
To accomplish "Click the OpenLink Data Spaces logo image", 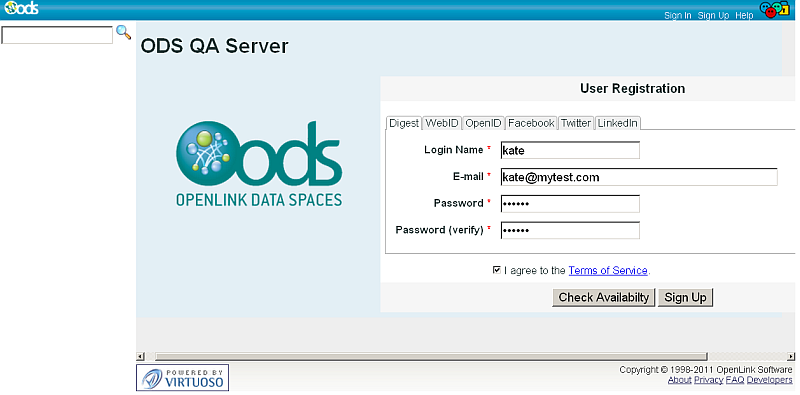I will (x=259, y=164).
